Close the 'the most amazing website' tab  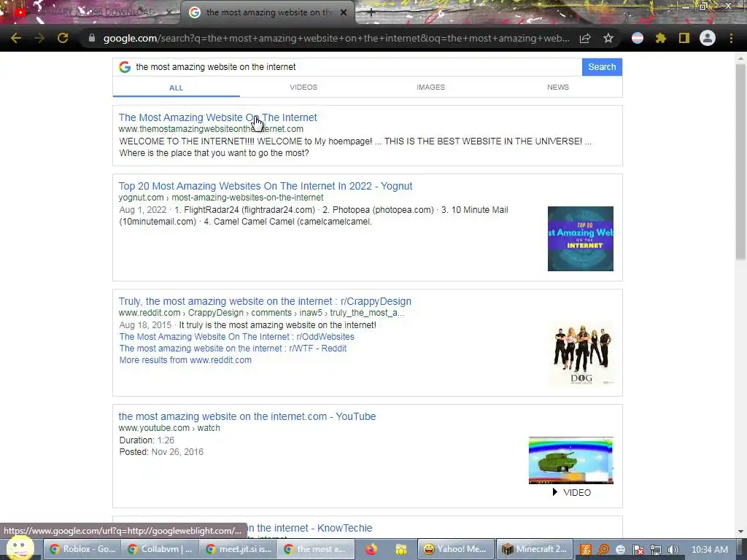tap(344, 12)
